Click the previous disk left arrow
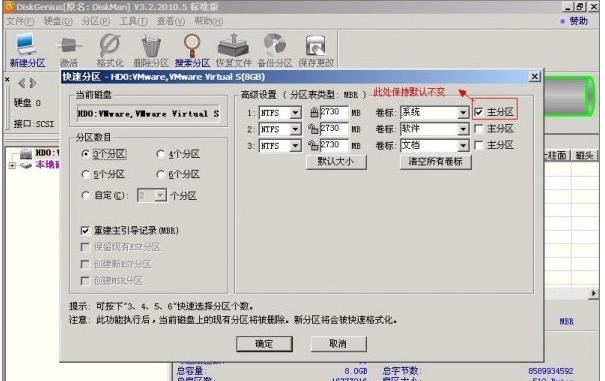Screen dimensions: 605x381 pos(22,83)
